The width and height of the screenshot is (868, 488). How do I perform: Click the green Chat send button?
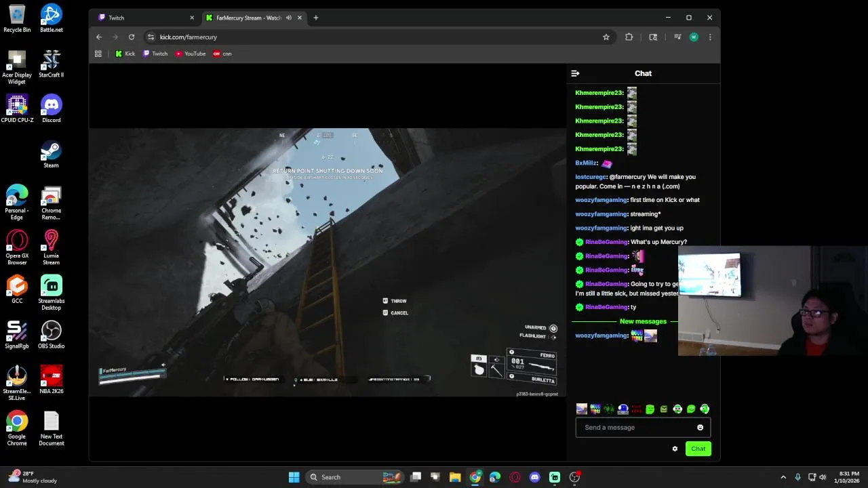698,449
